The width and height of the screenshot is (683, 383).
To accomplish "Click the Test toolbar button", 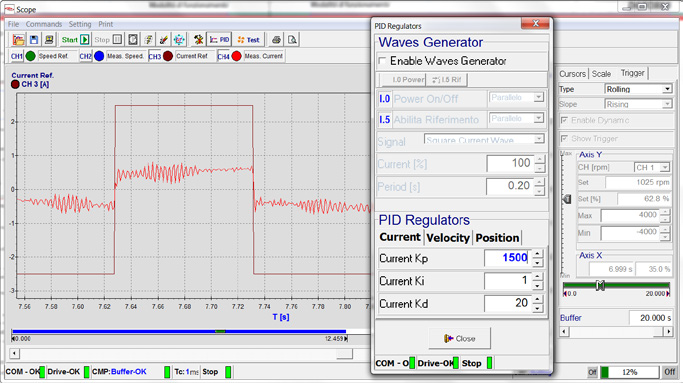I will tap(248, 40).
